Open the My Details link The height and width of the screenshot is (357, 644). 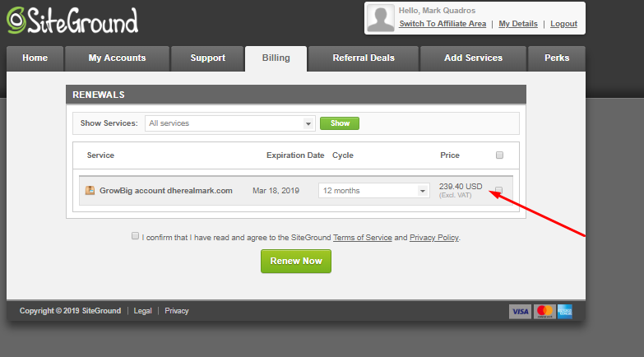click(518, 24)
